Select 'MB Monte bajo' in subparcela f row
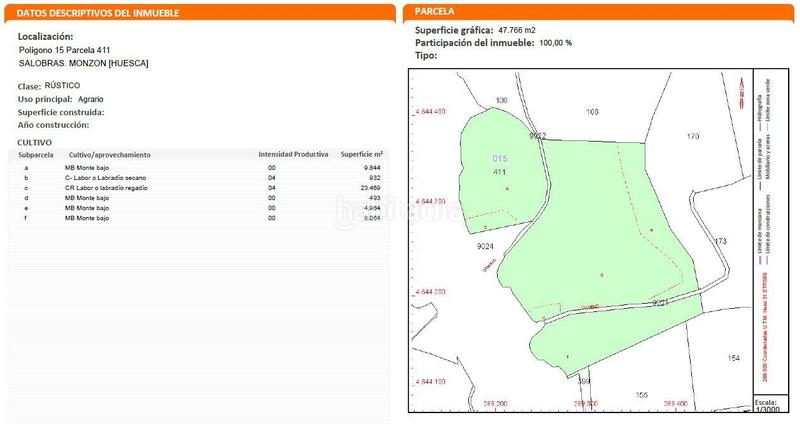Viewport: 800px width, 424px height. pyautogui.click(x=87, y=218)
